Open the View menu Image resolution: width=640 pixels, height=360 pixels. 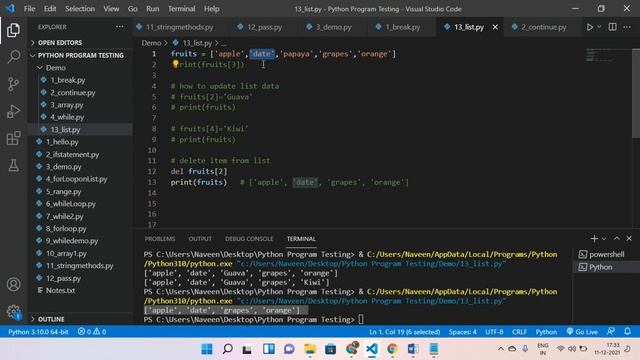tap(111, 9)
